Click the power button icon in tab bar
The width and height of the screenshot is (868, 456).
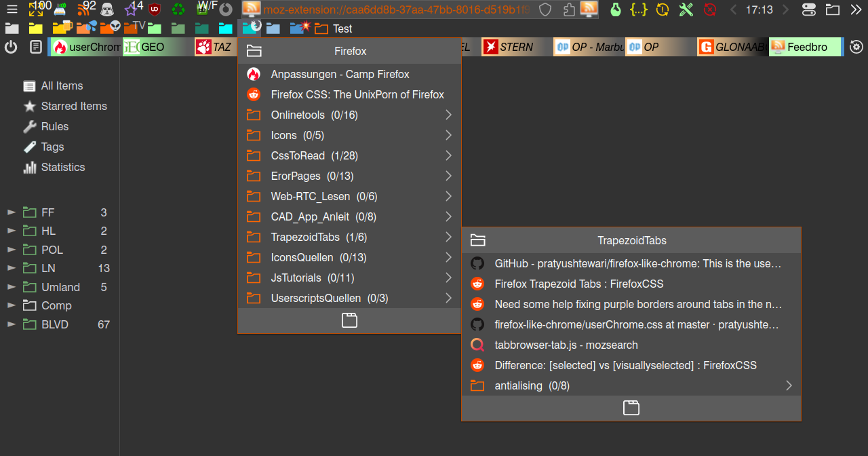[11, 47]
